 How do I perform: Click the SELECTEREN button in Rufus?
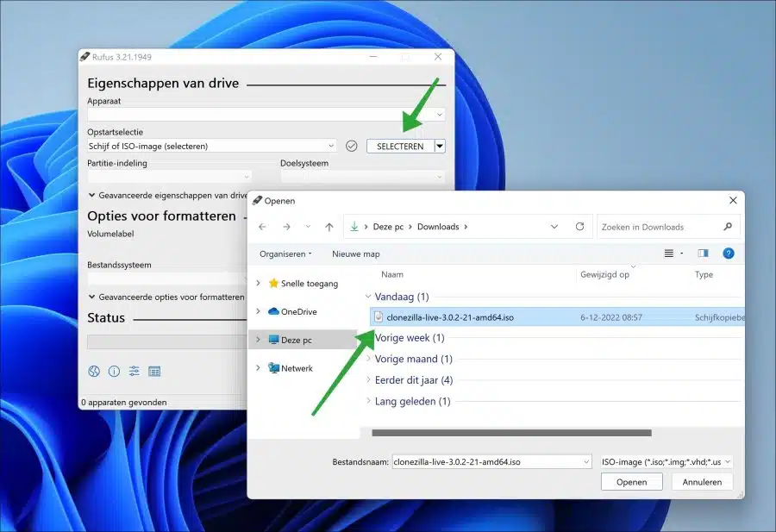(400, 146)
